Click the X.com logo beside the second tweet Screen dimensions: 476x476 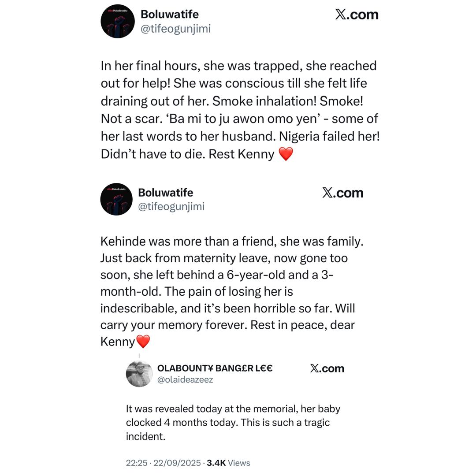point(342,193)
